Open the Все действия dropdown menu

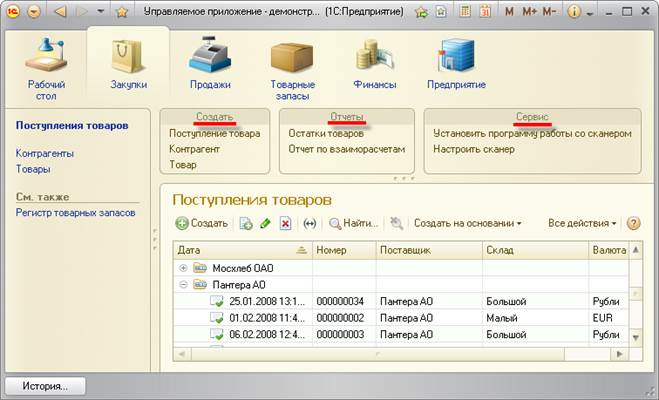tap(582, 224)
